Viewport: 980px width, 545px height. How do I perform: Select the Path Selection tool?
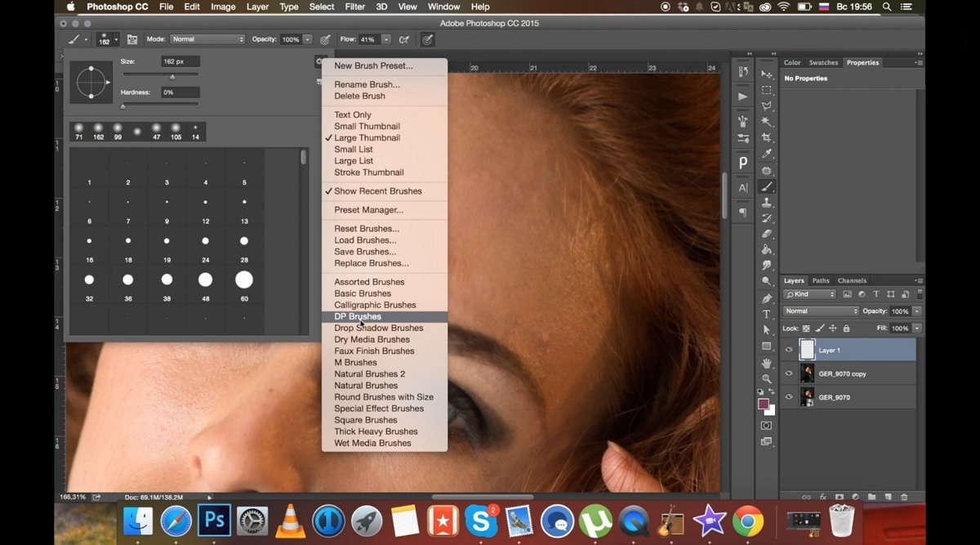pyautogui.click(x=766, y=330)
